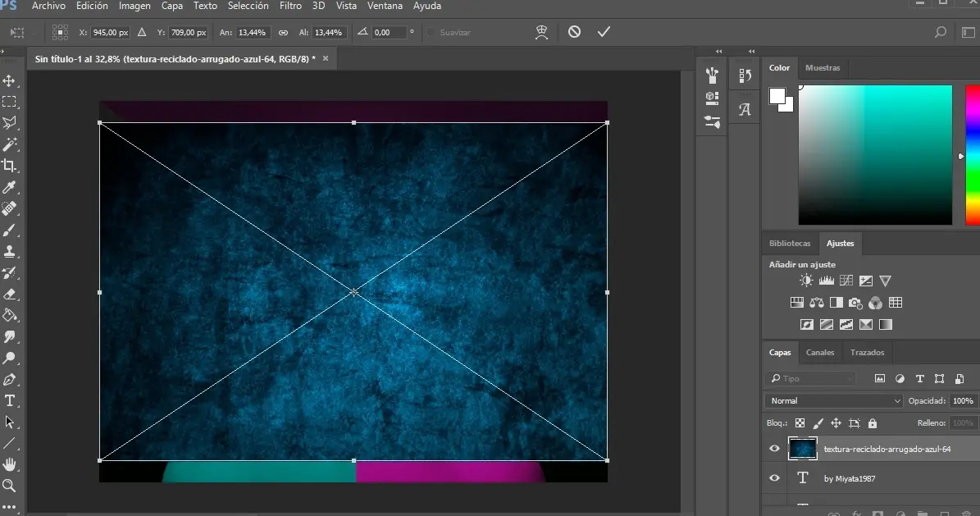Select the Crop tool
The image size is (980, 516).
[x=10, y=166]
